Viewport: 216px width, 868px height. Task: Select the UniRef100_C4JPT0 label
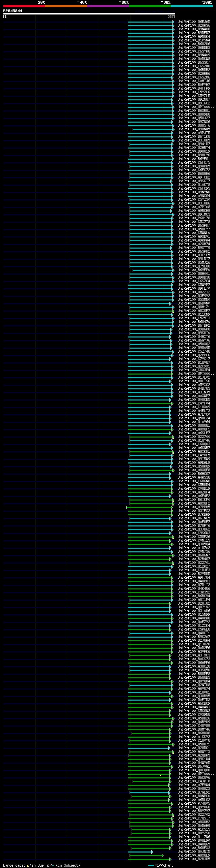click(x=194, y=781)
